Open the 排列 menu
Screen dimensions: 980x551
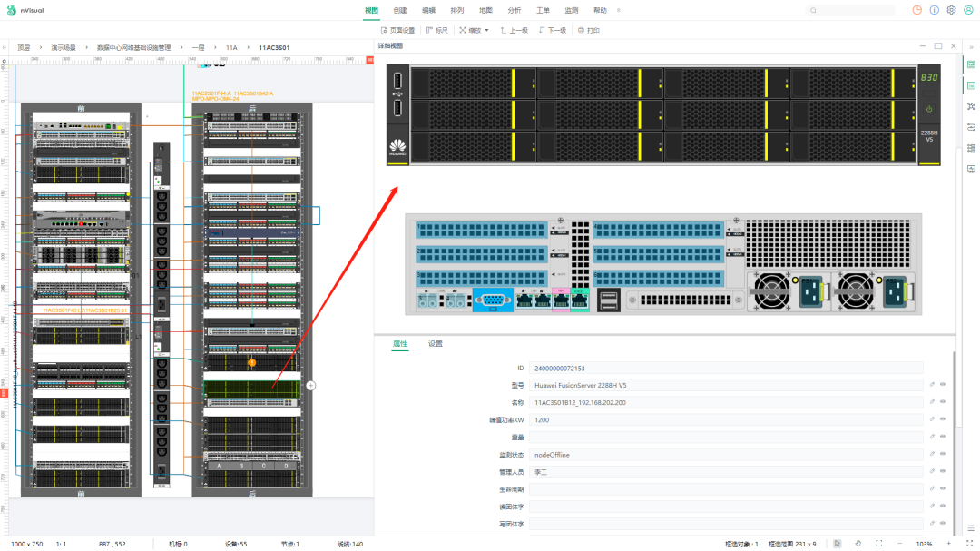pos(456,10)
